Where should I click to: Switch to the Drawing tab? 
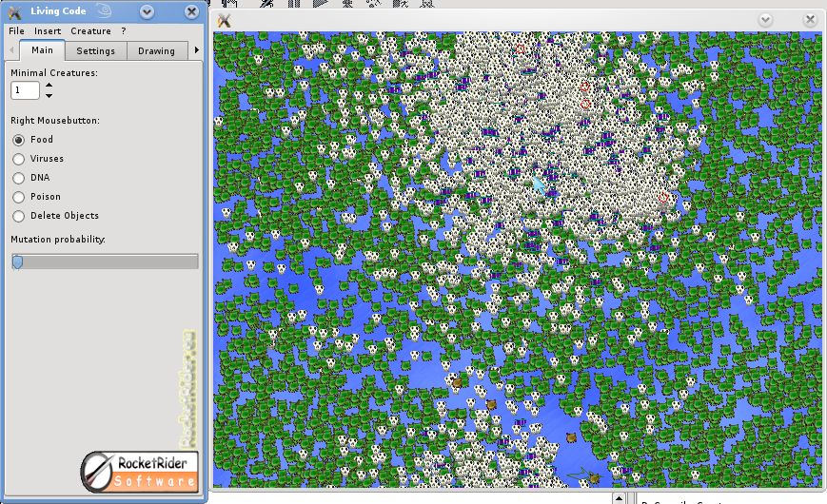156,50
